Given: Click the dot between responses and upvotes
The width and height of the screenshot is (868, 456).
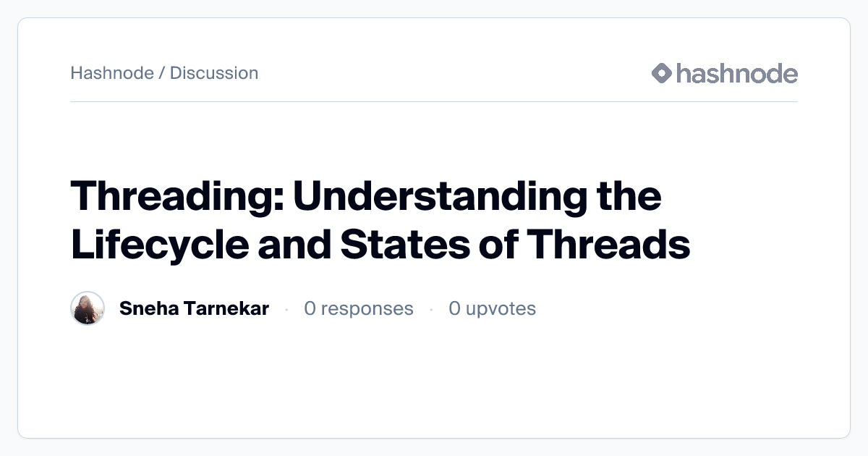Looking at the screenshot, I should pos(431,309).
